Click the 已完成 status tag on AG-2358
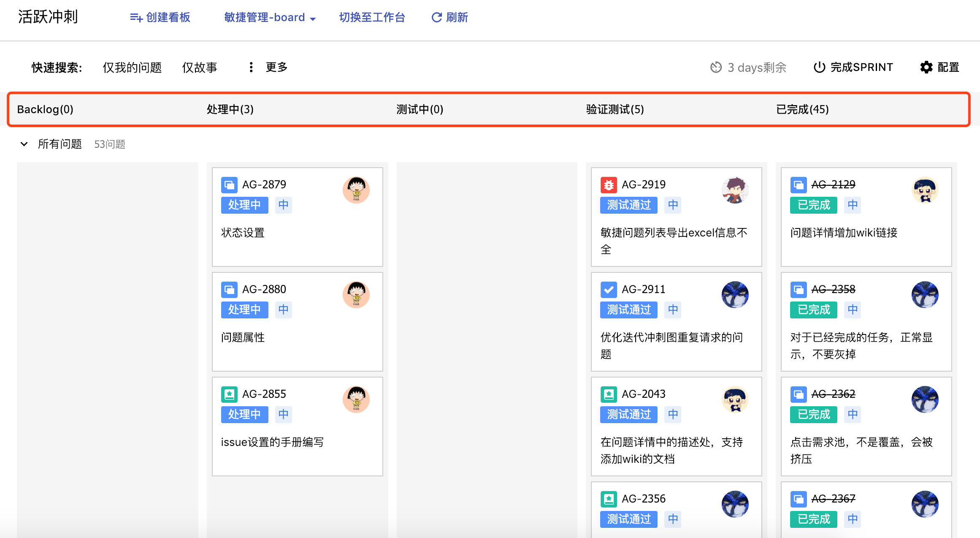 click(x=814, y=310)
